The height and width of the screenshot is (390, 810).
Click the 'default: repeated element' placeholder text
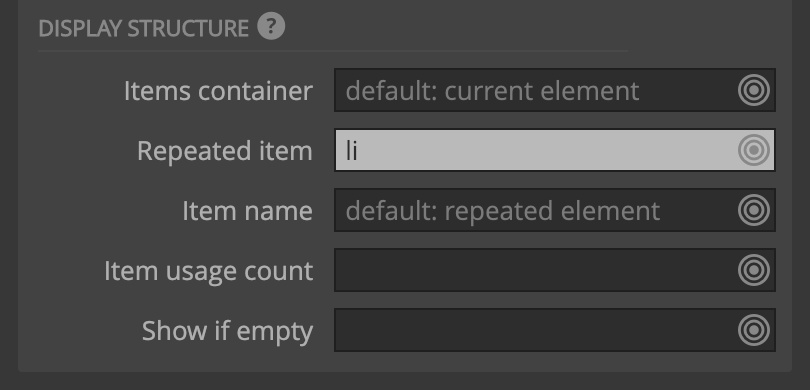(503, 212)
